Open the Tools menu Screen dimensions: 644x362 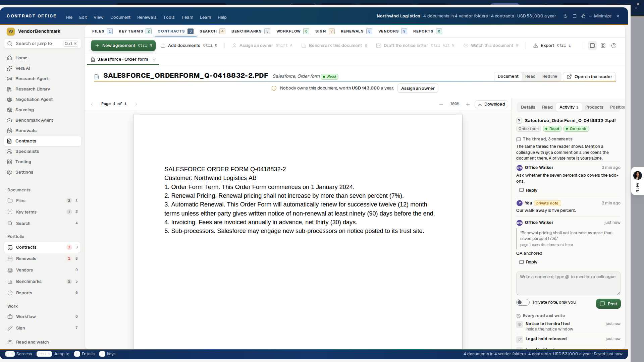(169, 17)
